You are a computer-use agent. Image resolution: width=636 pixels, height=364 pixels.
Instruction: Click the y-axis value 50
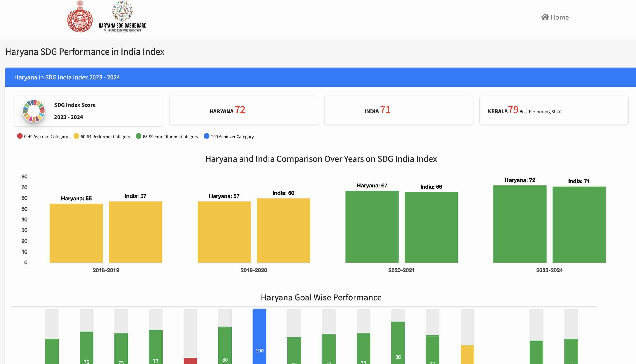pyautogui.click(x=24, y=209)
